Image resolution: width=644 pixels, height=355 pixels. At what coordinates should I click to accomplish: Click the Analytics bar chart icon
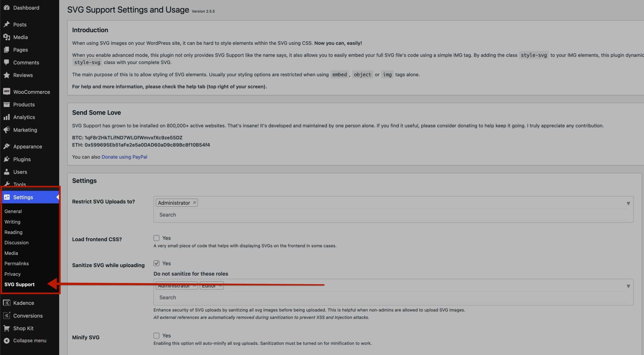(7, 117)
